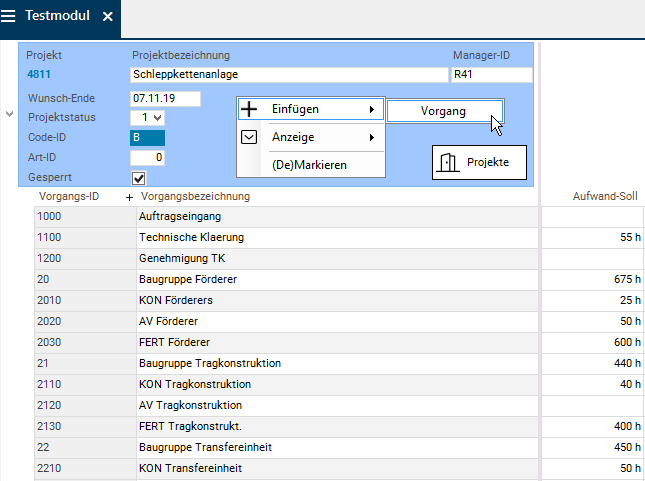Select (De)Markieren menu entry

[309, 165]
